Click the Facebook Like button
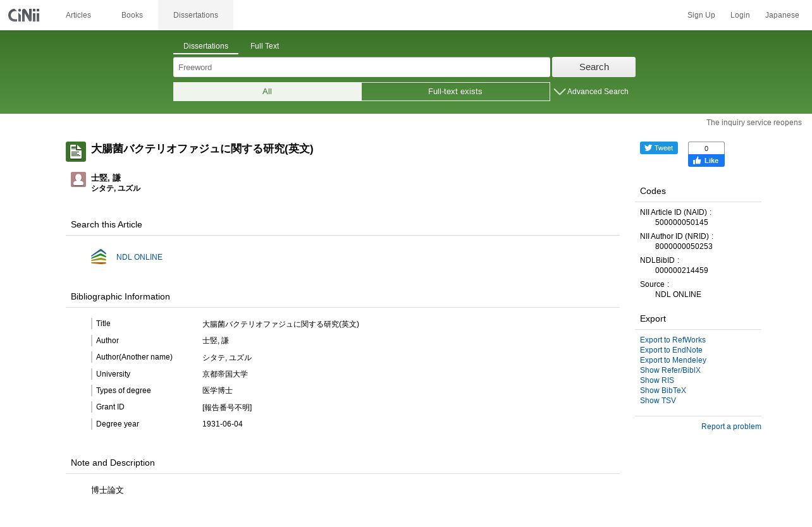812x527 pixels. 706,161
